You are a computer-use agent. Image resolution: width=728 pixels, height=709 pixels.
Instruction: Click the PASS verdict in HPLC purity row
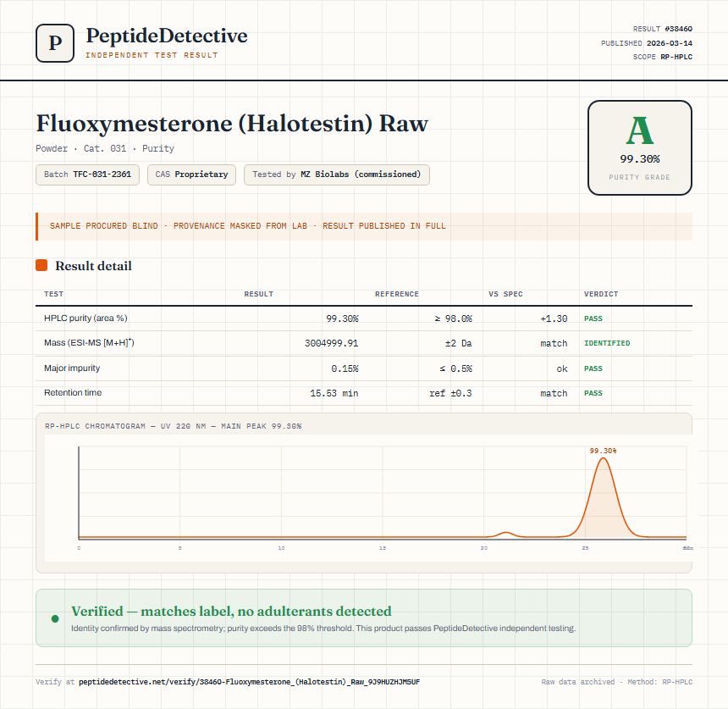593,318
